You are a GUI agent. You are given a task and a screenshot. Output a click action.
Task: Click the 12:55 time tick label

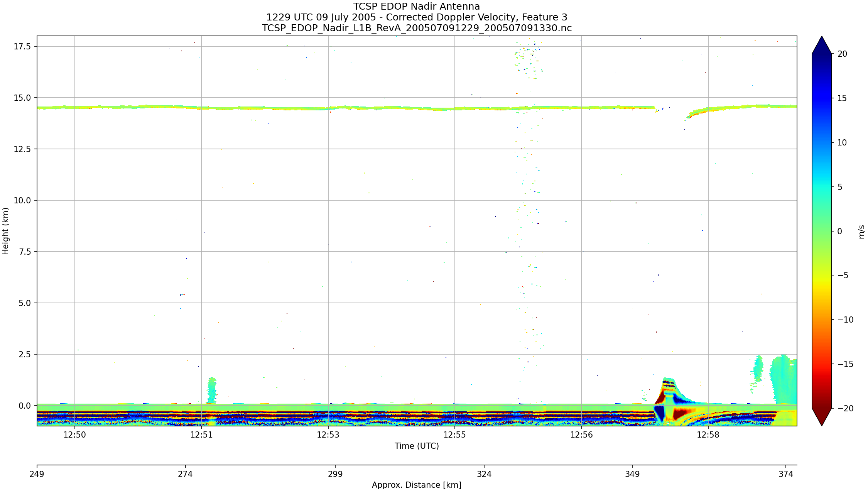point(455,435)
